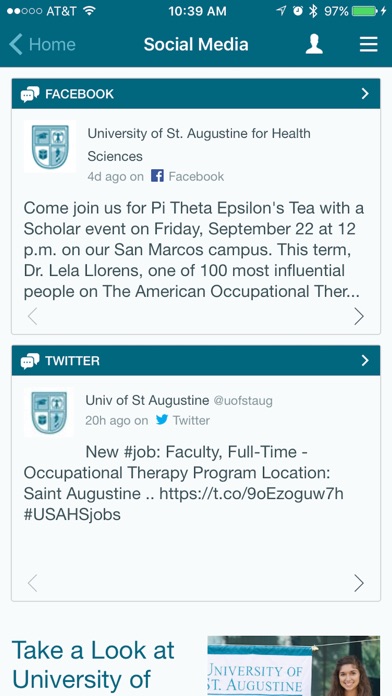Open the @uofstaug Twitter handle
The height and width of the screenshot is (696, 392).
pyautogui.click(x=243, y=401)
